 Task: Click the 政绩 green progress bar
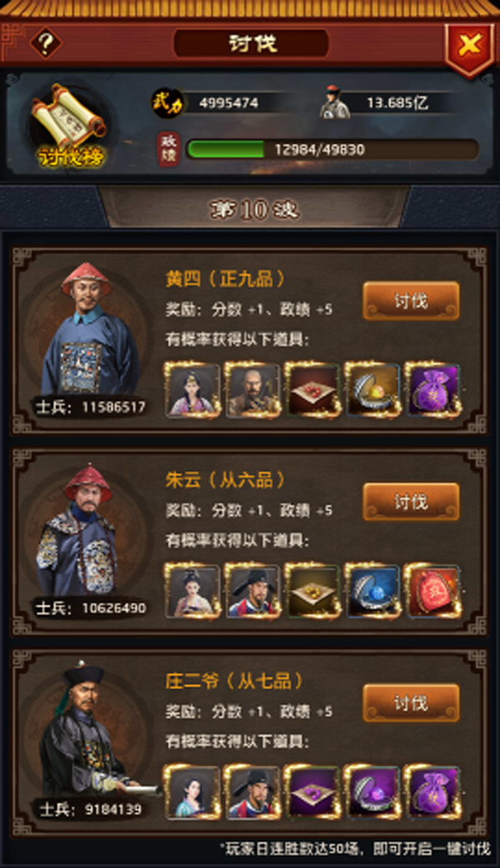(x=332, y=149)
